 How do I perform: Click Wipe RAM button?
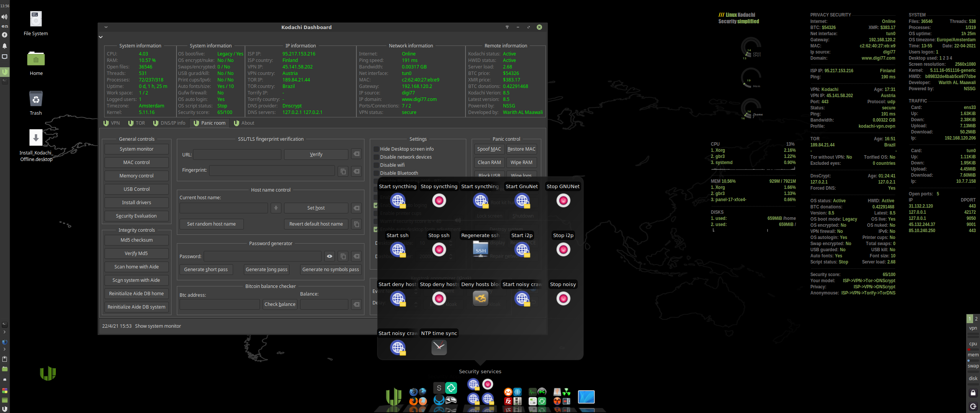pos(521,163)
